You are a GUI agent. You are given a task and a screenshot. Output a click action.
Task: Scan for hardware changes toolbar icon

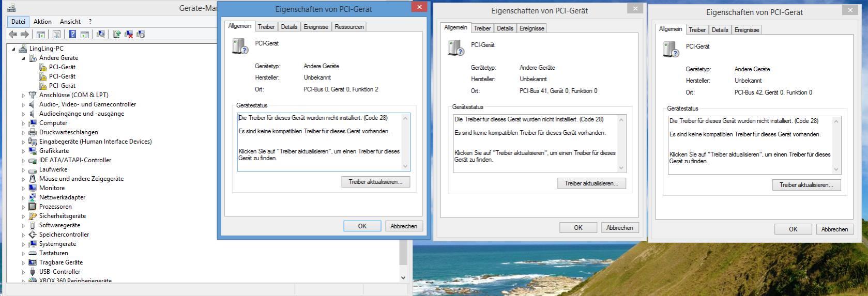click(x=100, y=35)
